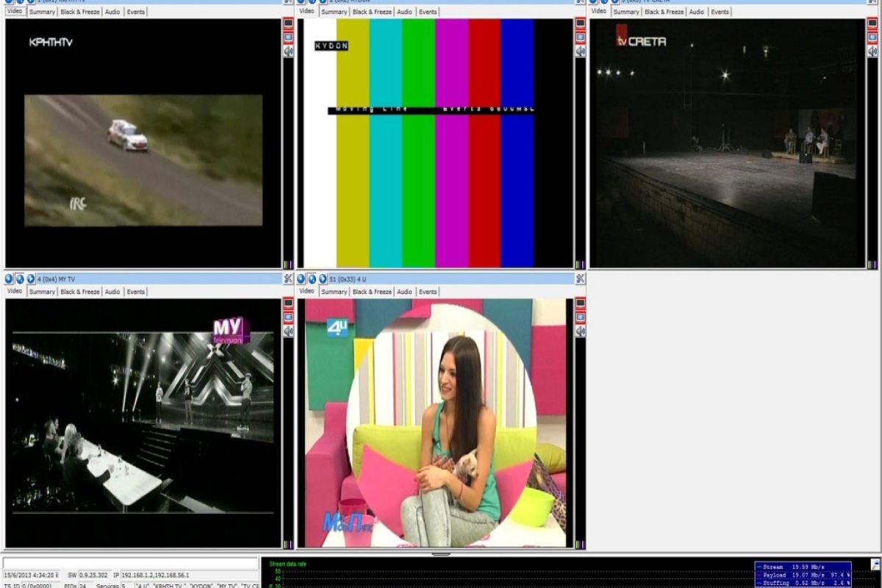Select the Summary tab on the TV CRETA panel
882x588 pixels.
pyautogui.click(x=625, y=12)
